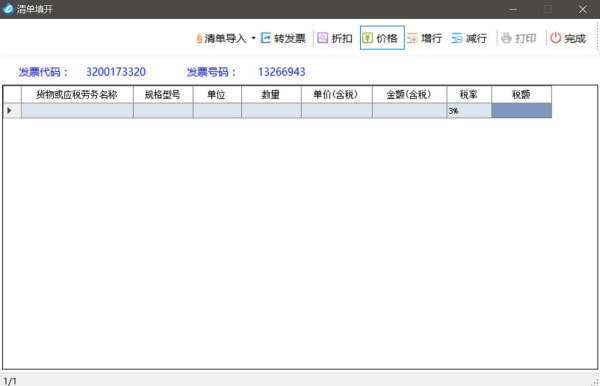This screenshot has width=600, height=386.
Task: Close the 清单填开 window
Action: 582,9
